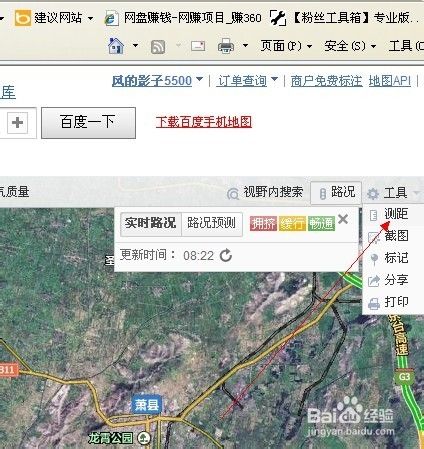Select 标记 from the tools menu
Screen dimensions: 424x449
click(393, 258)
